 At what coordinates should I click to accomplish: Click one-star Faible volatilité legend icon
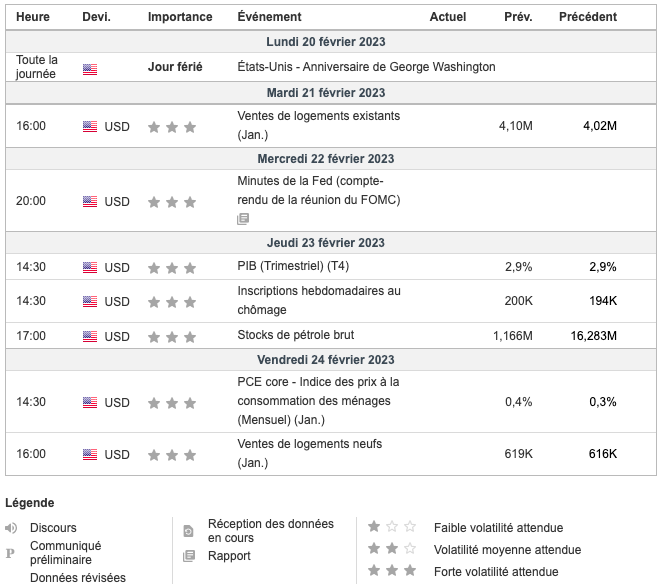point(392,526)
